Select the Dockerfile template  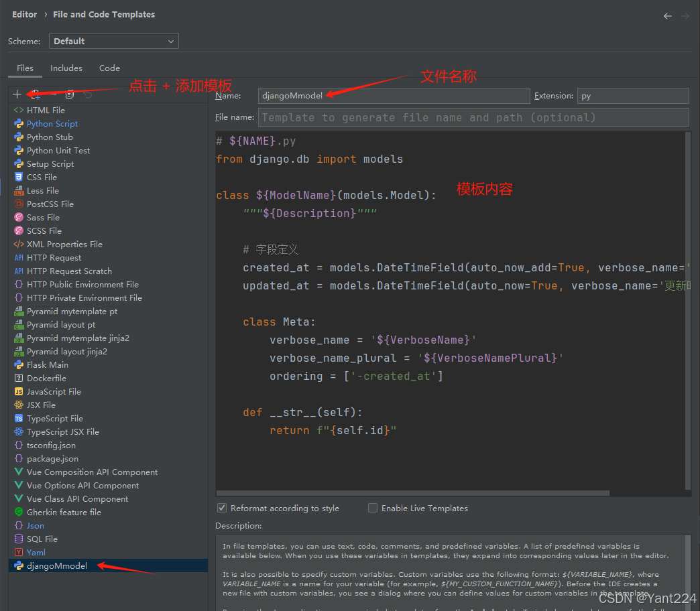click(x=108, y=379)
